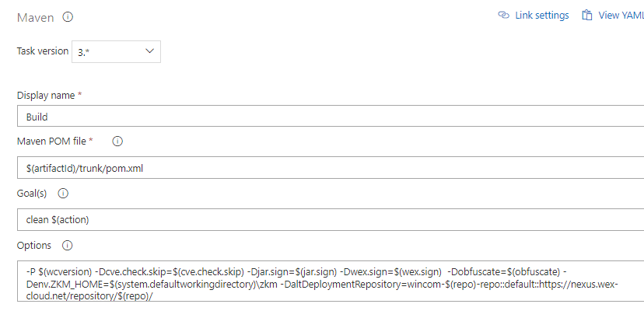Viewport: 644px width, 311px height.
Task: Click the View YAML link text
Action: point(621,16)
